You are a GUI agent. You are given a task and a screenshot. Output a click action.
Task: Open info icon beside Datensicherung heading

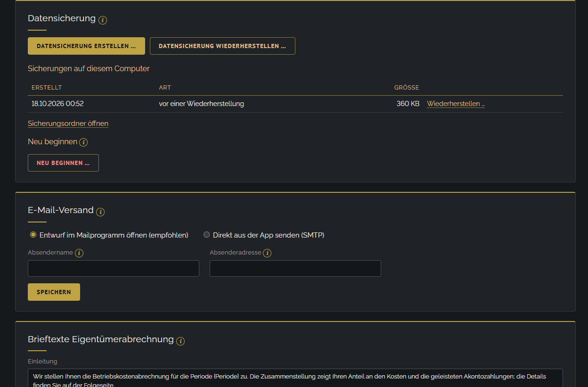pyautogui.click(x=103, y=20)
